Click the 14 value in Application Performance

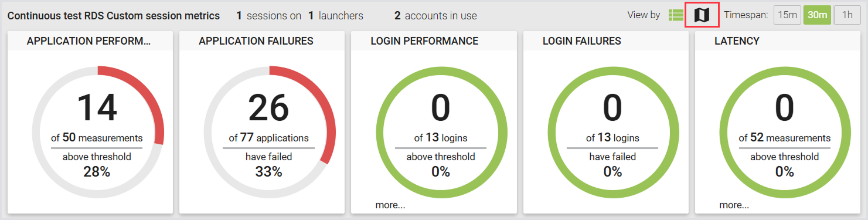point(97,108)
